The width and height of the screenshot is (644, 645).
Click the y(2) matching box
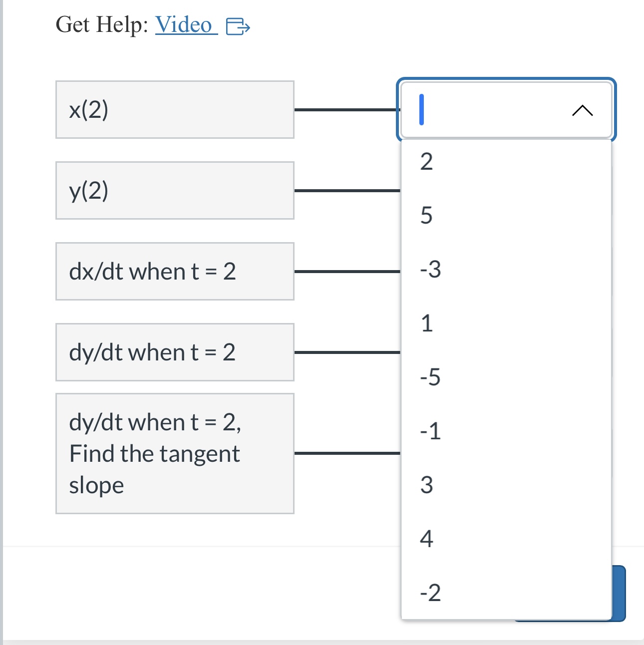click(175, 190)
